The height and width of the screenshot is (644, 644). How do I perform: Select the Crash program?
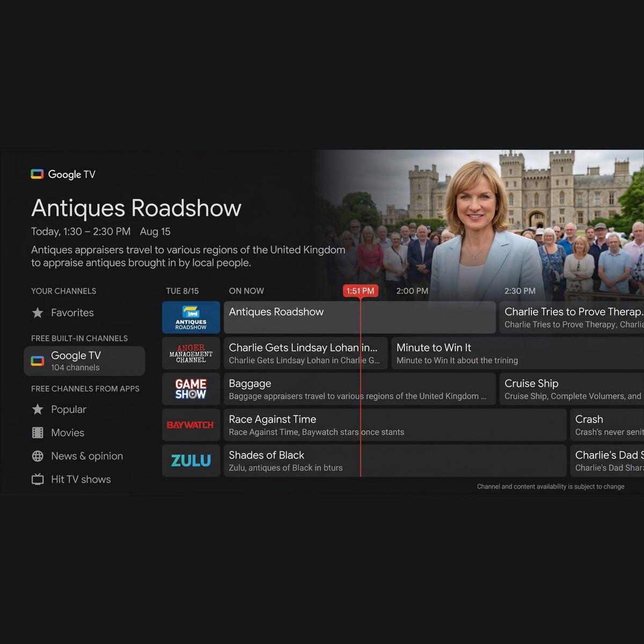click(607, 425)
